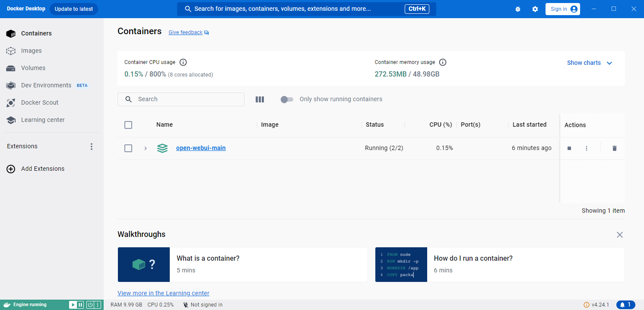The width and height of the screenshot is (644, 310).
Task: Stop open-webui-main with the stop icon
Action: pyautogui.click(x=569, y=148)
